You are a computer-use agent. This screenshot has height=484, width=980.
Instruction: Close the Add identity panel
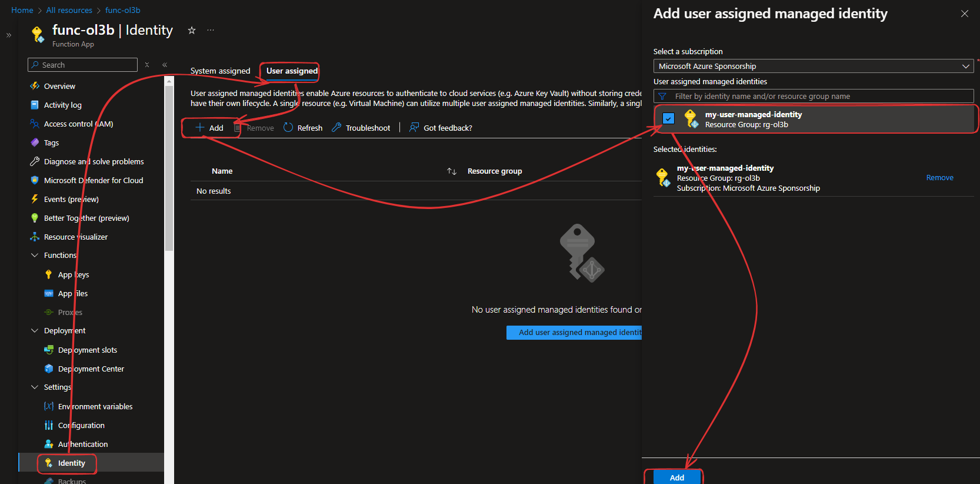click(x=965, y=14)
